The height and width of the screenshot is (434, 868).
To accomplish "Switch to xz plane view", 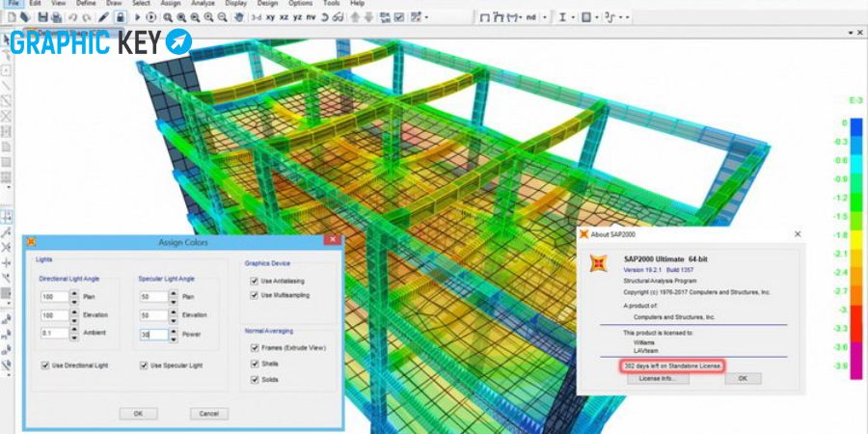I will (284, 17).
